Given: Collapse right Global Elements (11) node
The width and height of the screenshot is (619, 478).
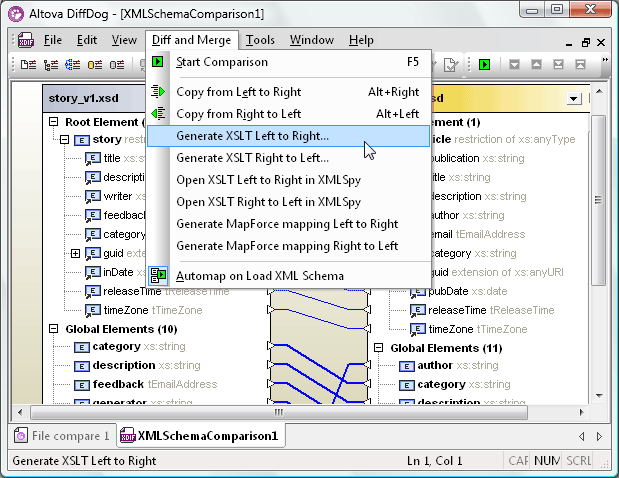Looking at the screenshot, I should [x=379, y=347].
